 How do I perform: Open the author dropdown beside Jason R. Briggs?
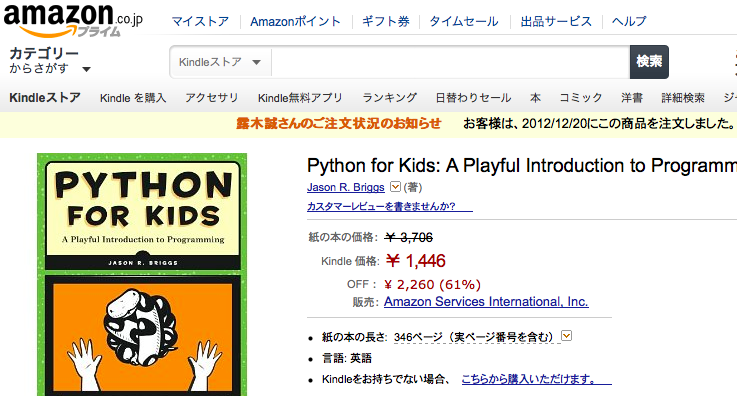[x=395, y=187]
